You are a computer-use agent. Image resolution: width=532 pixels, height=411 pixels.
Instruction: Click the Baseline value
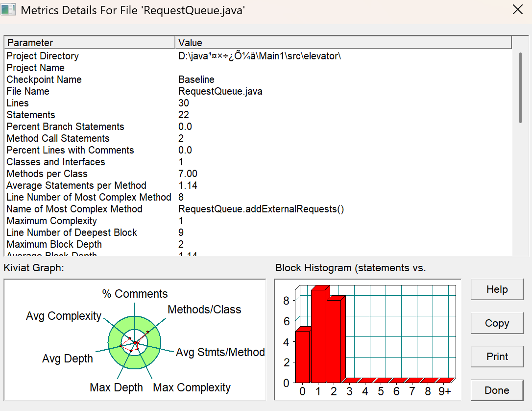point(196,79)
